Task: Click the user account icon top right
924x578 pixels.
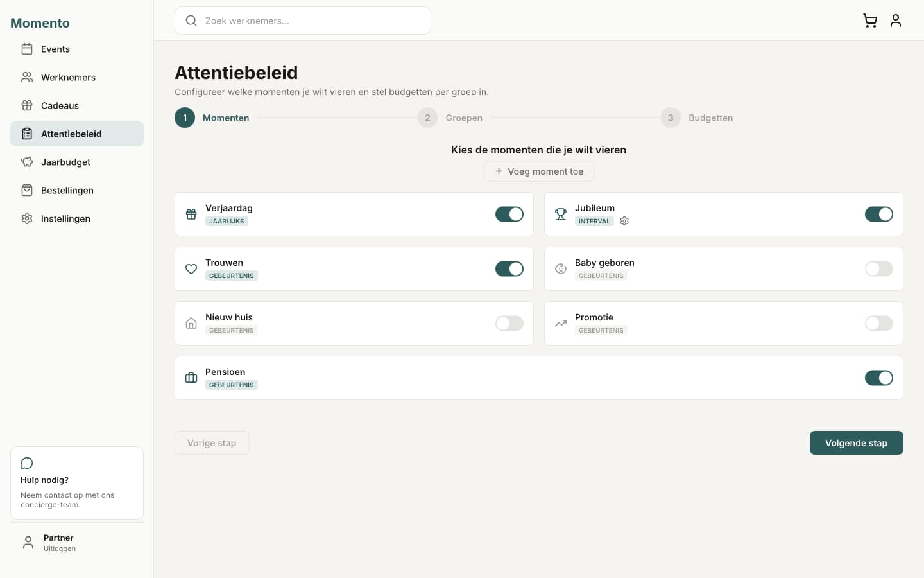Action: click(896, 21)
